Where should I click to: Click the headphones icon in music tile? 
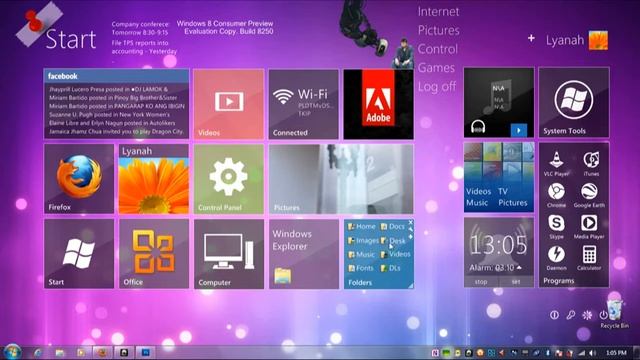point(478,127)
